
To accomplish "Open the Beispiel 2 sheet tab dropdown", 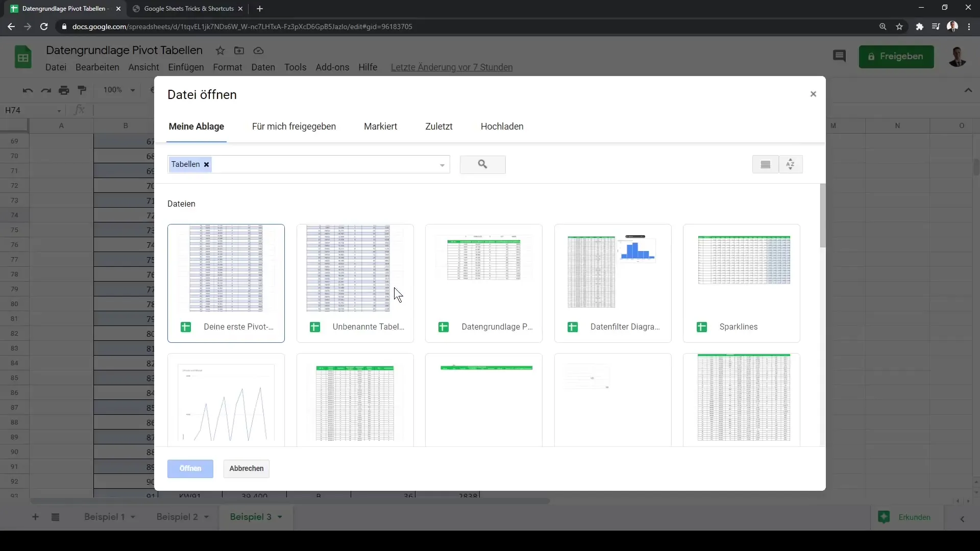I will (x=206, y=517).
